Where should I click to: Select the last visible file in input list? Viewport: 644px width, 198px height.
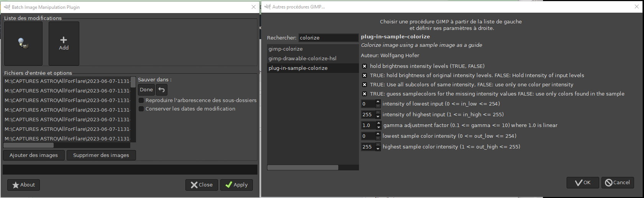(x=67, y=139)
